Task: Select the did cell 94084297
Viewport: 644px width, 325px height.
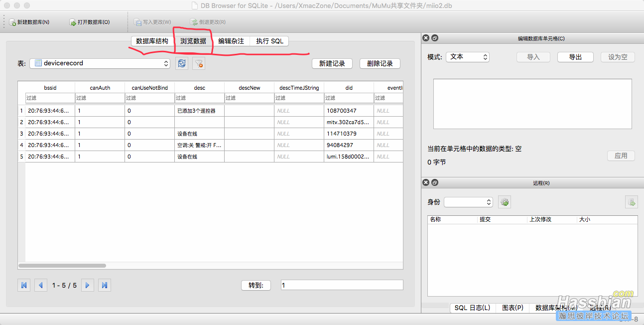Action: pos(349,145)
